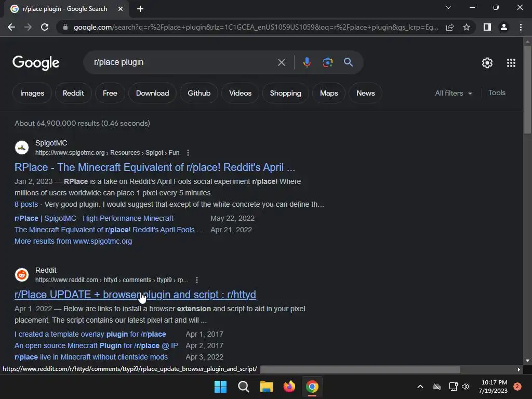532x399 pixels.
Task: Expand the All filters dropdown
Action: pyautogui.click(x=454, y=94)
